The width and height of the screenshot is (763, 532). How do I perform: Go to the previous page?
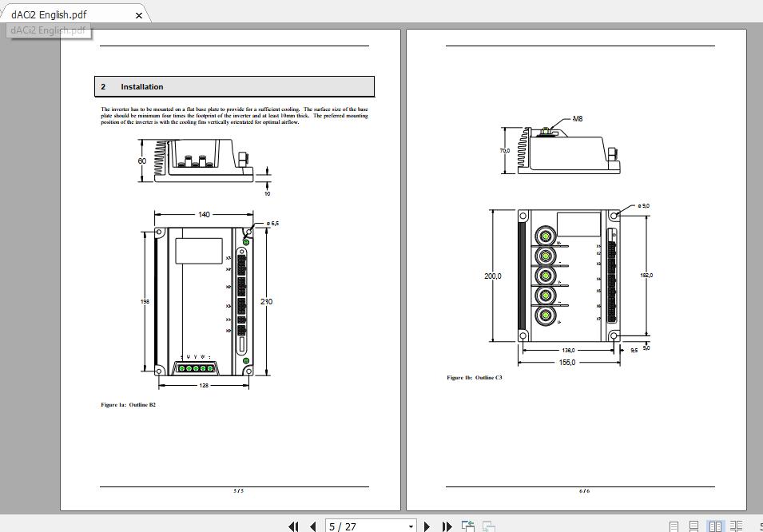(313, 526)
